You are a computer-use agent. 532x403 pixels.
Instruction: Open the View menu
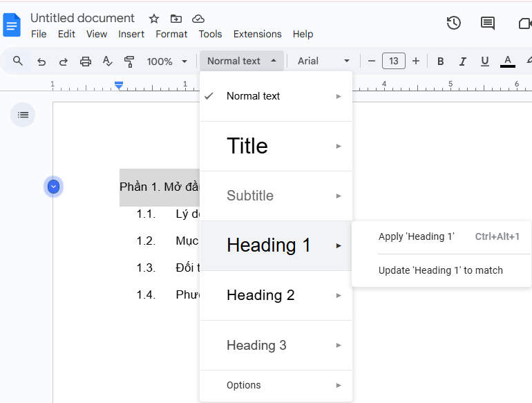(x=97, y=34)
